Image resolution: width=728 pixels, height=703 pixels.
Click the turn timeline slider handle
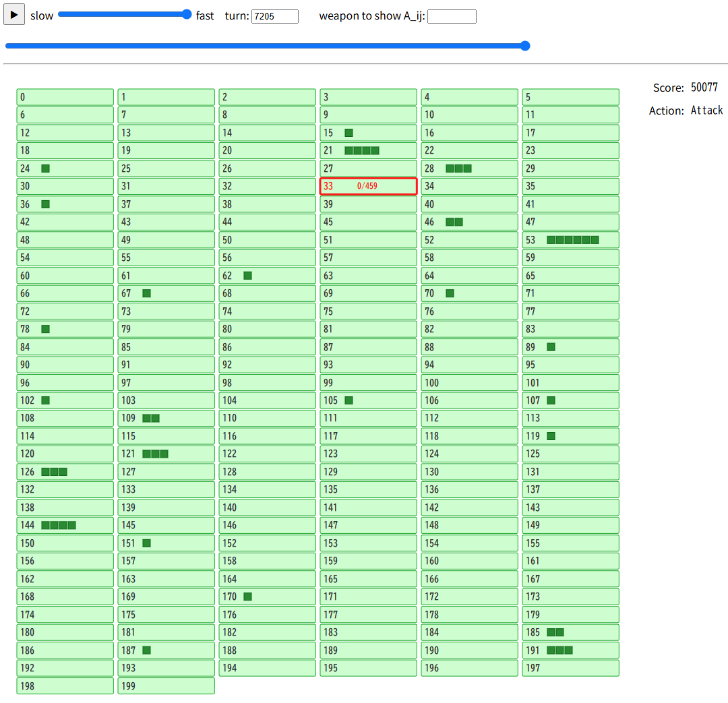pos(525,46)
